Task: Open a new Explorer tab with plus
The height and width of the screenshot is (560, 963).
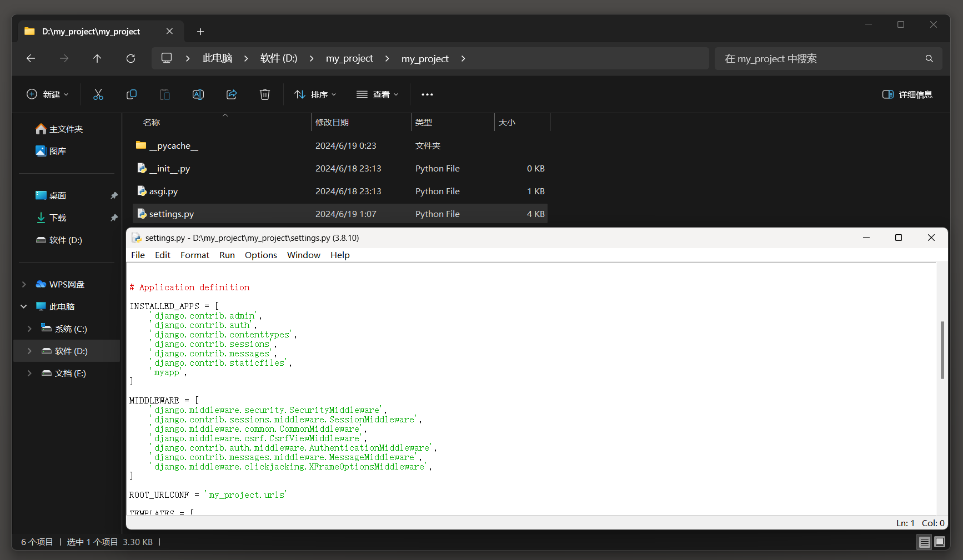Action: pyautogui.click(x=200, y=32)
